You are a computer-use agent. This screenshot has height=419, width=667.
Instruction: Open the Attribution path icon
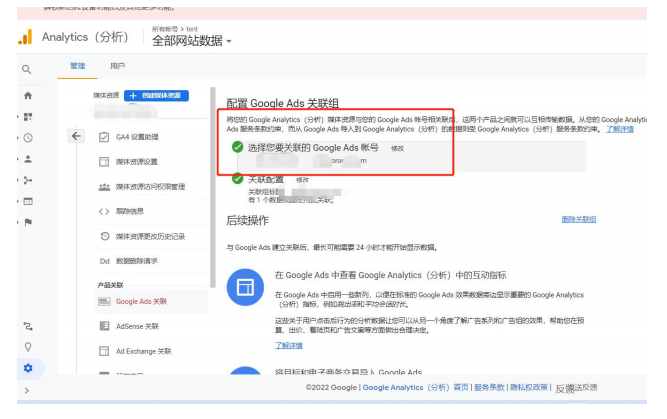[28, 326]
